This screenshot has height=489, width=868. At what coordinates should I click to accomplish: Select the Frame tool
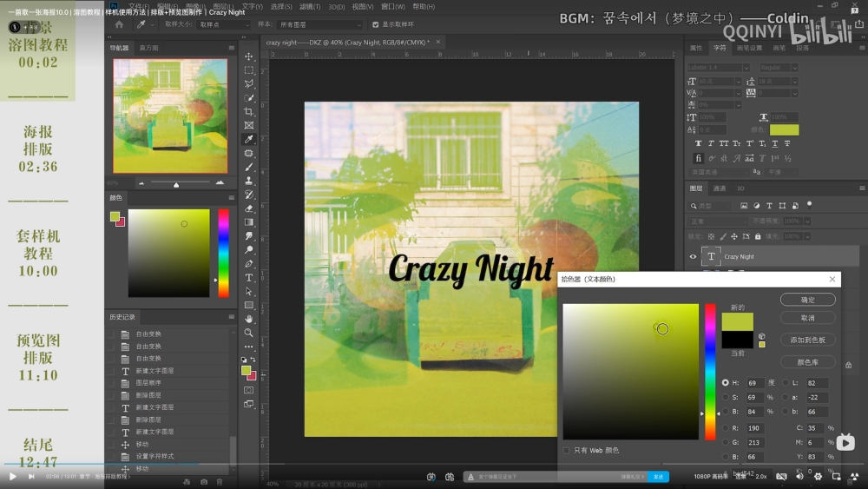pos(249,126)
